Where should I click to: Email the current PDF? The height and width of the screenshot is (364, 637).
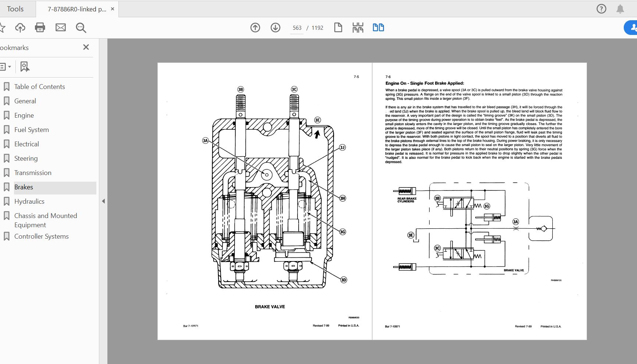click(x=60, y=28)
